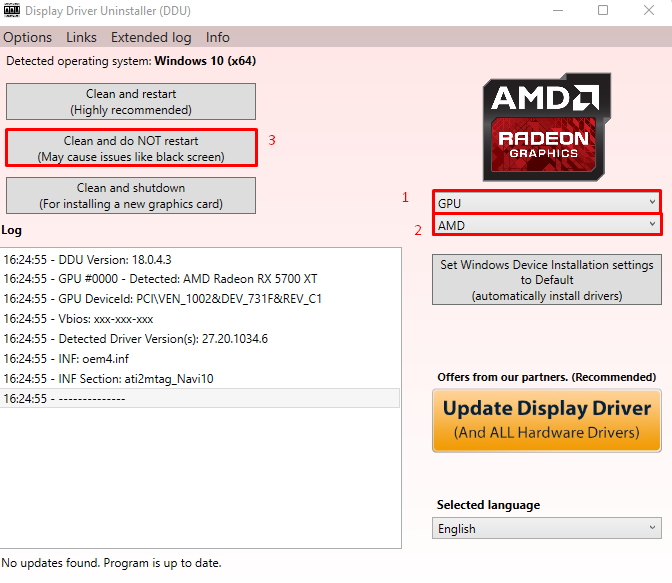Click Set Windows Device Installation settings button
The width and height of the screenshot is (672, 583).
click(x=547, y=280)
